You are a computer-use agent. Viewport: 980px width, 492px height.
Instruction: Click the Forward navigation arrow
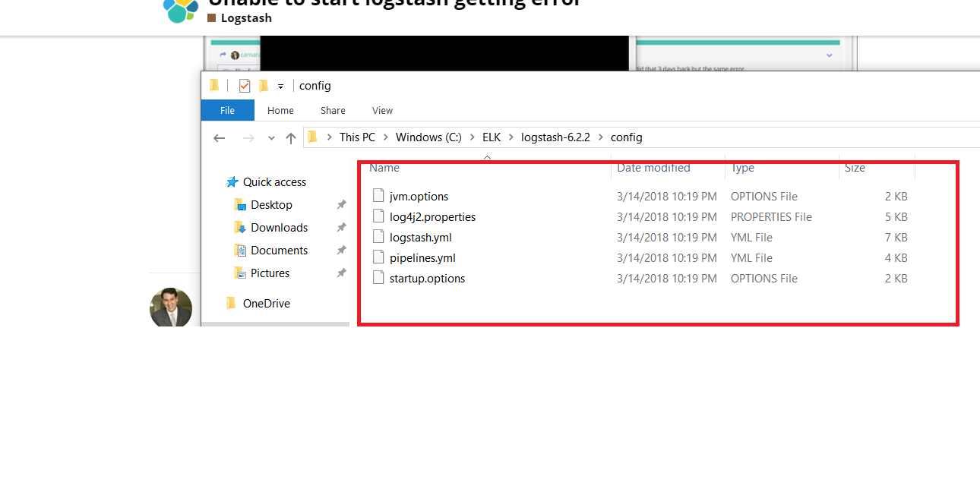(248, 137)
